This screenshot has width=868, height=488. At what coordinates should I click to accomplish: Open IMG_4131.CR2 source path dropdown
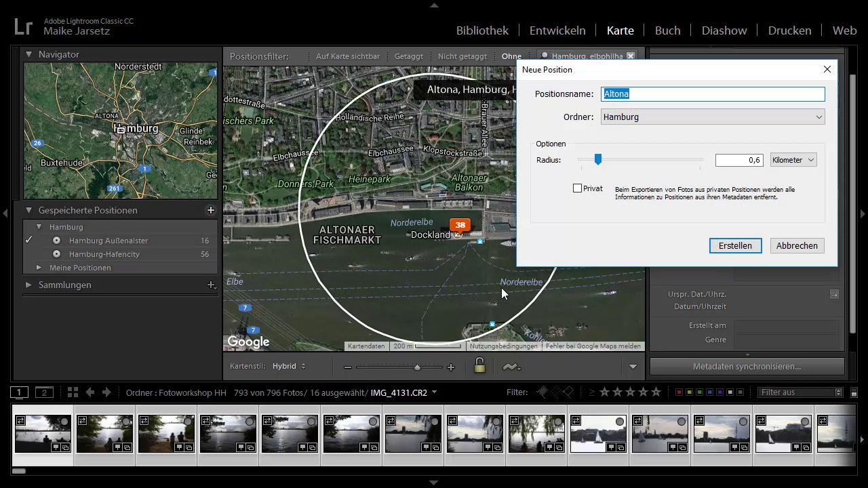[x=434, y=392]
